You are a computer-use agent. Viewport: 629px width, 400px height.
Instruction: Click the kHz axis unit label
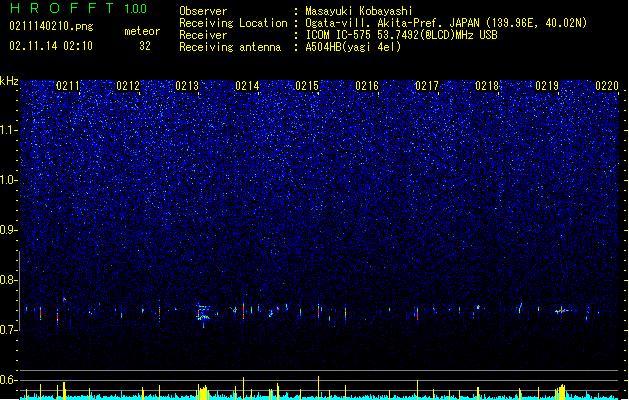click(x=9, y=81)
